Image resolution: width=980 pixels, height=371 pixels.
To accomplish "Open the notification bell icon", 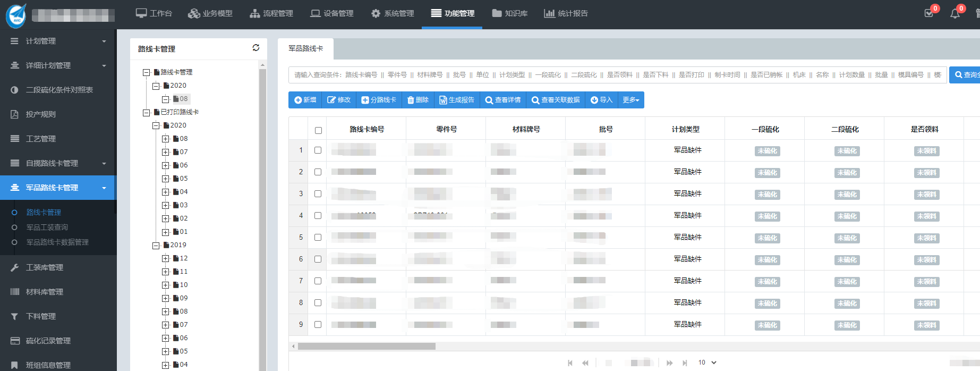I will [955, 13].
